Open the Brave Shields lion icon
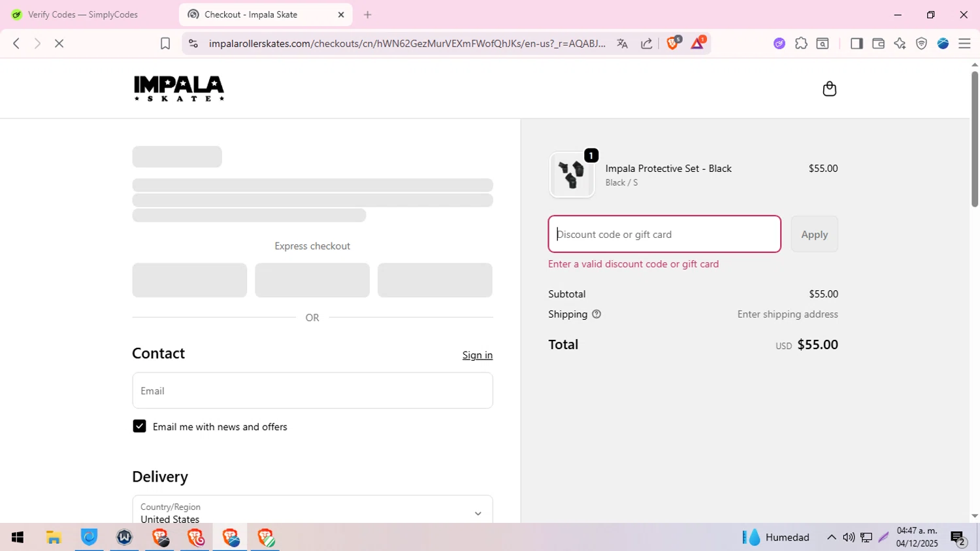The width and height of the screenshot is (980, 551). click(673, 43)
